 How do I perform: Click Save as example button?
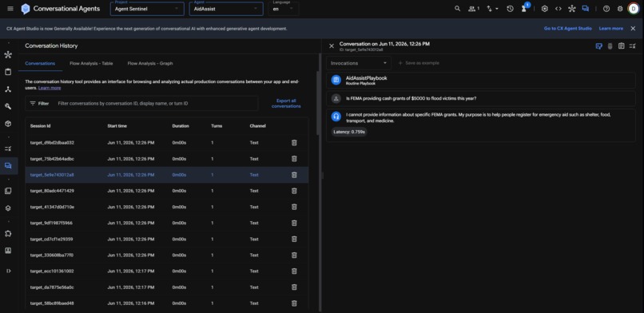pos(419,63)
